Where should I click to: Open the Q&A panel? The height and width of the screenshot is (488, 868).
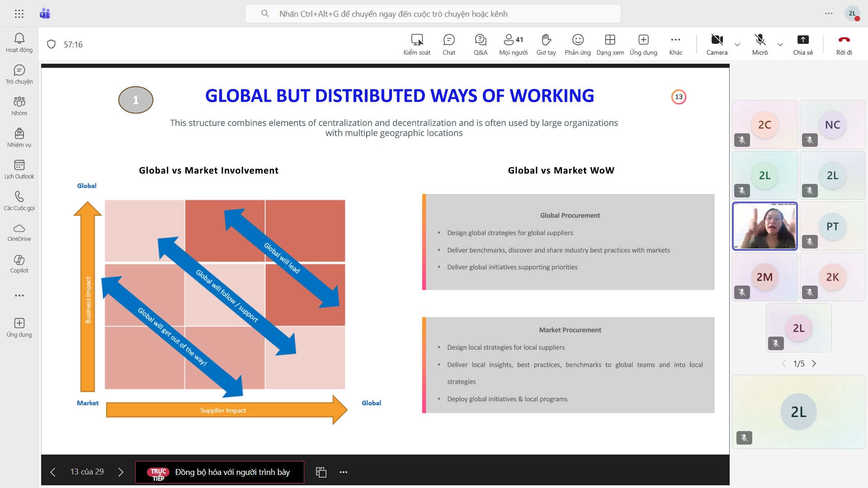click(x=480, y=44)
